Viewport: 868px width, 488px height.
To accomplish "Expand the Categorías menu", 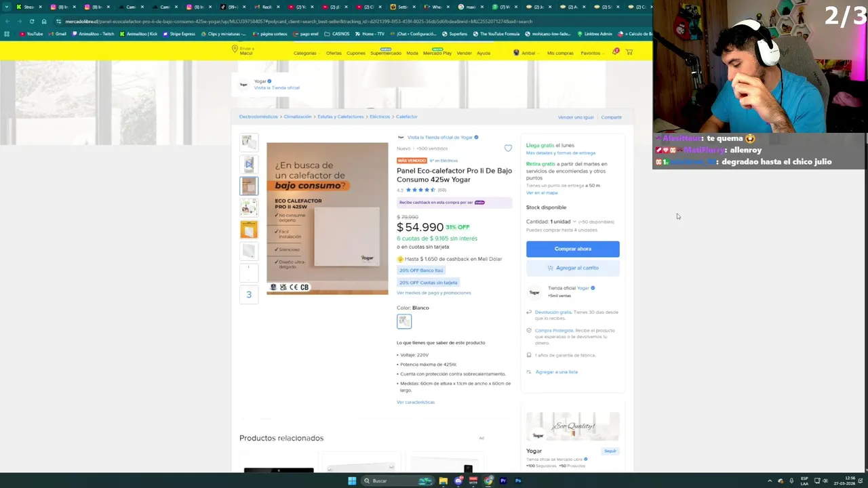I will click(306, 53).
